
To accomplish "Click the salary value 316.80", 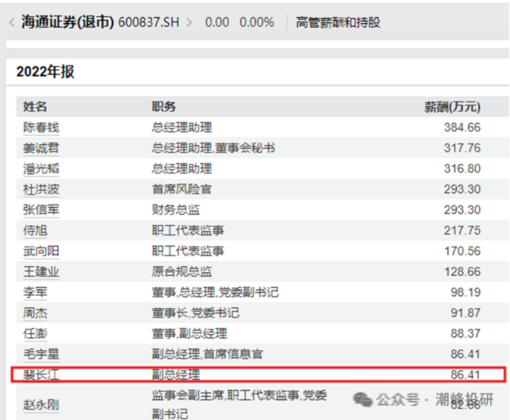I will (462, 168).
